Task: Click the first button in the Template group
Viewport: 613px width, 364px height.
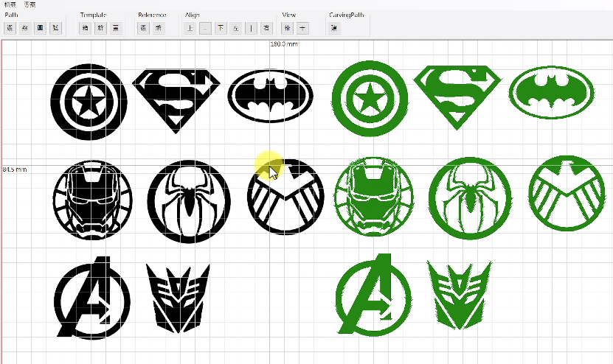Action: (86, 28)
